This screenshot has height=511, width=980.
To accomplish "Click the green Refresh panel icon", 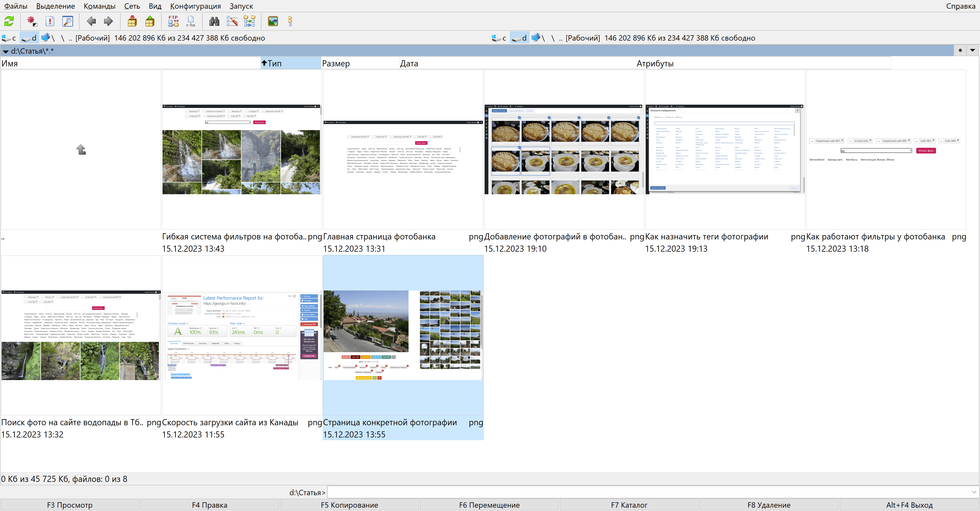I will (9, 21).
